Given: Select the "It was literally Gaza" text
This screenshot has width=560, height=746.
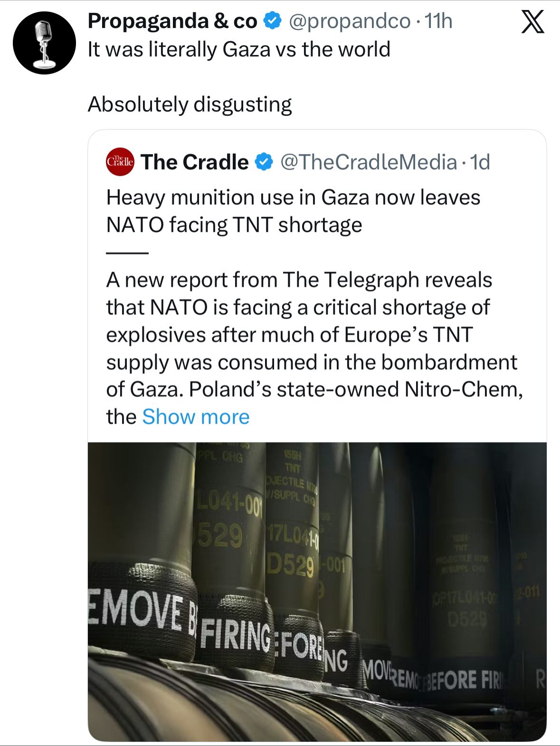Looking at the screenshot, I should click(239, 49).
